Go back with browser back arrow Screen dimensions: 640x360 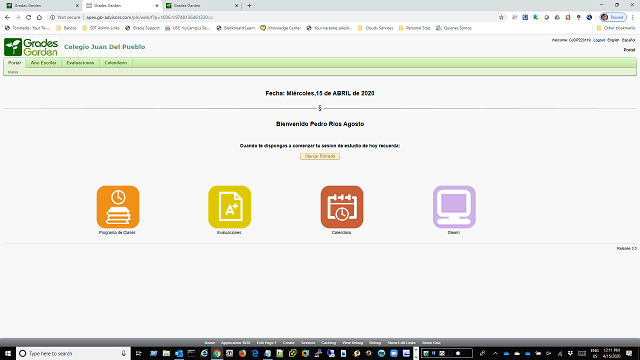click(x=7, y=18)
